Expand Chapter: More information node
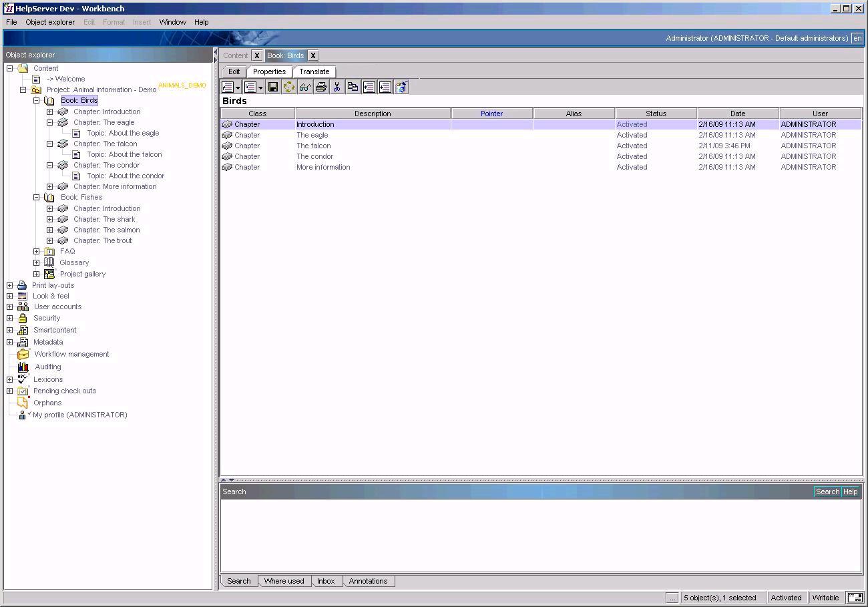This screenshot has height=607, width=868. pos(49,186)
